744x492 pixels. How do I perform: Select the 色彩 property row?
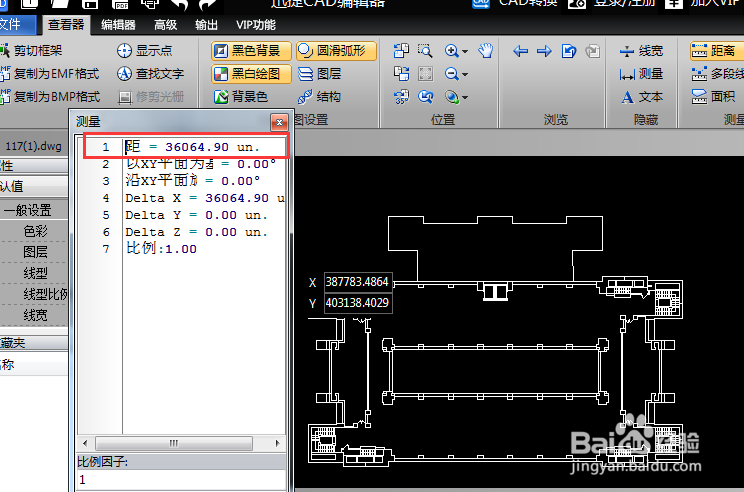coord(34,231)
